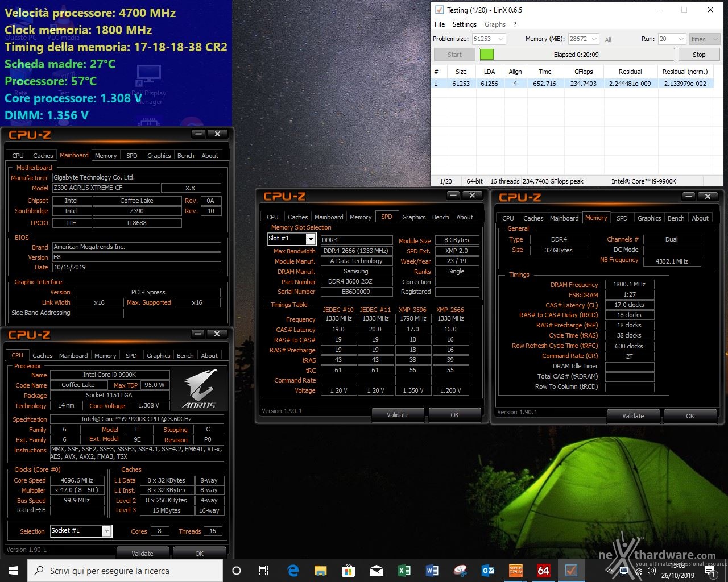This screenshot has height=582, width=728.
Task: Select SPD tab in CPU-Z Memory window
Action: pyautogui.click(x=622, y=218)
